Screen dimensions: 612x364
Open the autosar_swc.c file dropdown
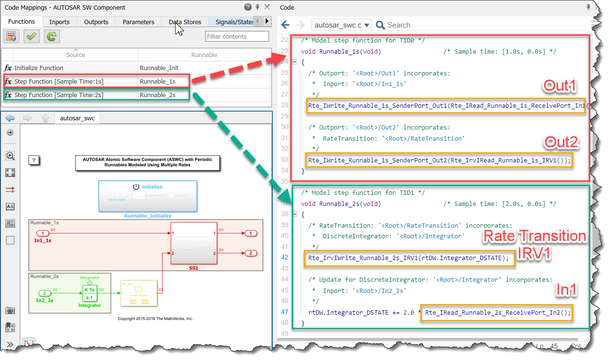pyautogui.click(x=342, y=25)
